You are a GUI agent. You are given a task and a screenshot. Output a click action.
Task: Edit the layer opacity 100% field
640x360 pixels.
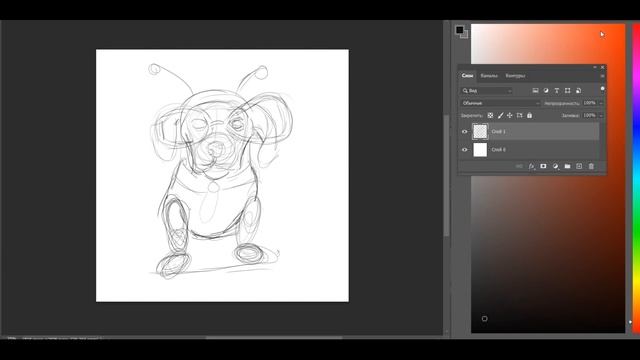tap(590, 103)
